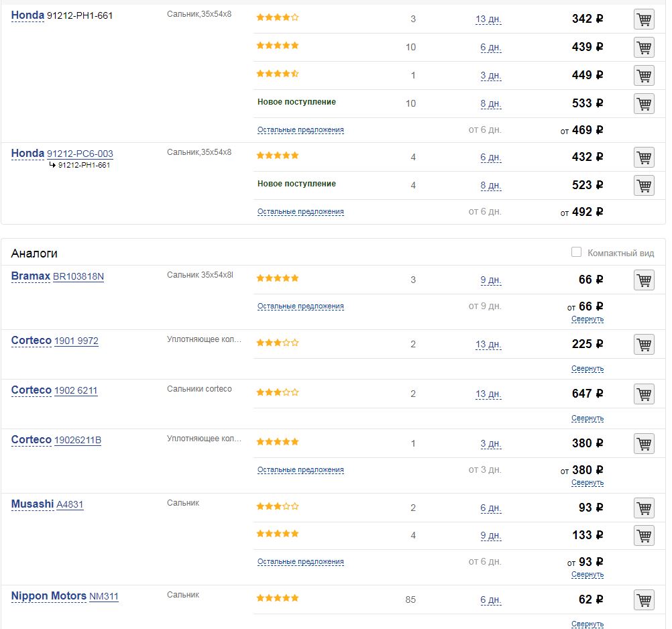Enable the Компактный вид checkbox
Screen dimensions: 672x629
pyautogui.click(x=576, y=252)
